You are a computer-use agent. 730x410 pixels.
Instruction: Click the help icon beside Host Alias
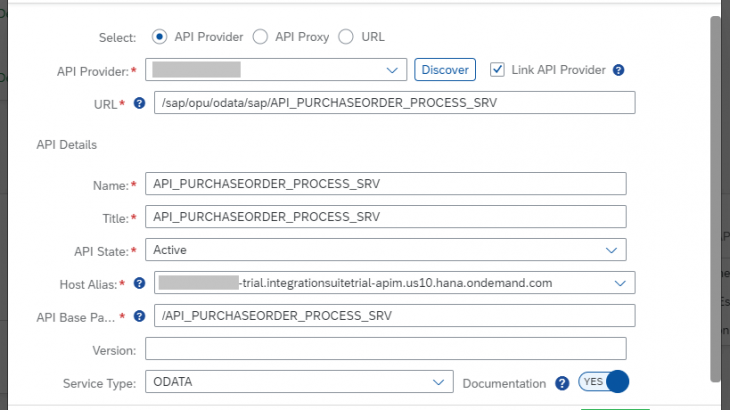pos(139,283)
